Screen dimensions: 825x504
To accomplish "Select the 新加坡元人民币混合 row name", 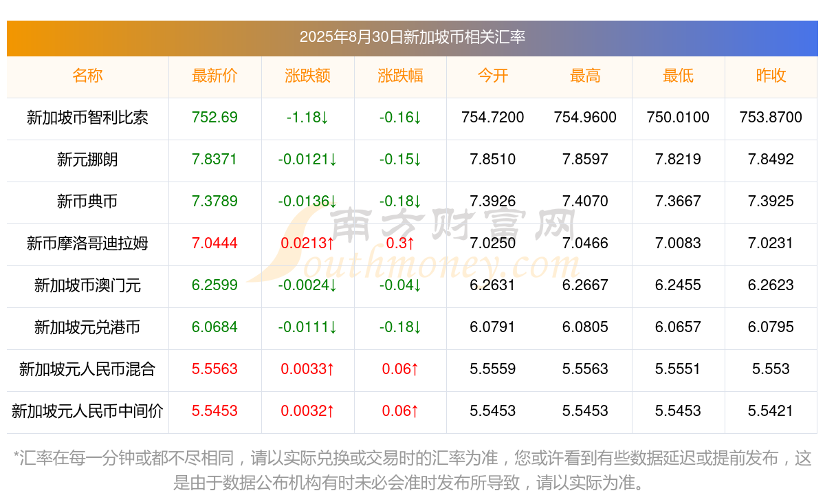I will 87,369.
